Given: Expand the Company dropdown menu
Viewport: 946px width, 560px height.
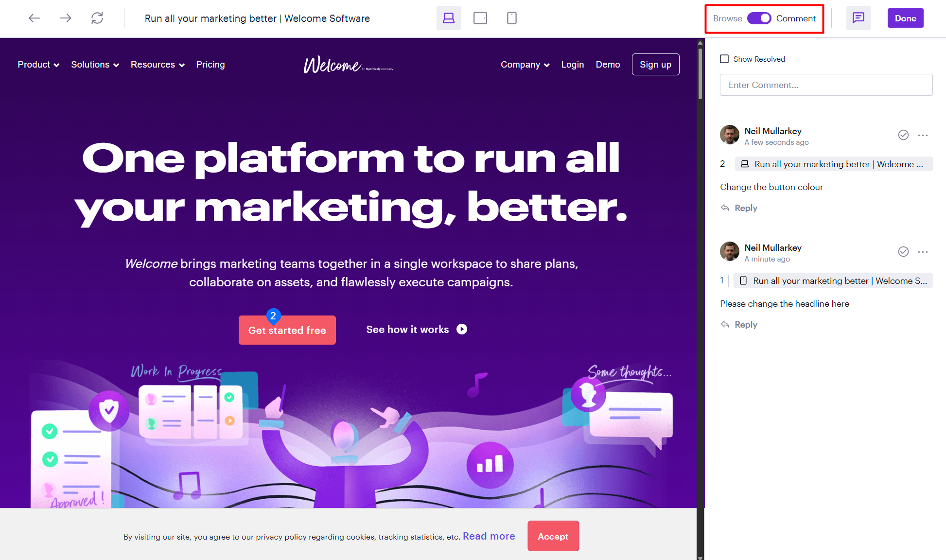Looking at the screenshot, I should [525, 65].
